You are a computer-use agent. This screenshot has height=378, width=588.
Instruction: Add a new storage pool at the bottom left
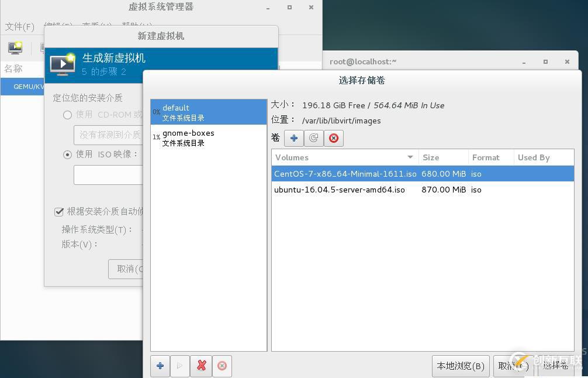click(x=160, y=366)
